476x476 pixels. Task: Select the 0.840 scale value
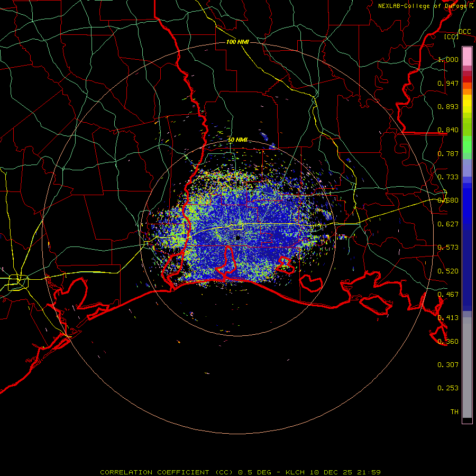pyautogui.click(x=448, y=130)
